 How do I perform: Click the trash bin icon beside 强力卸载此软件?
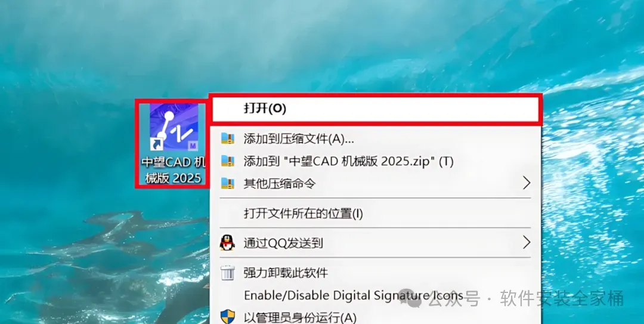228,273
